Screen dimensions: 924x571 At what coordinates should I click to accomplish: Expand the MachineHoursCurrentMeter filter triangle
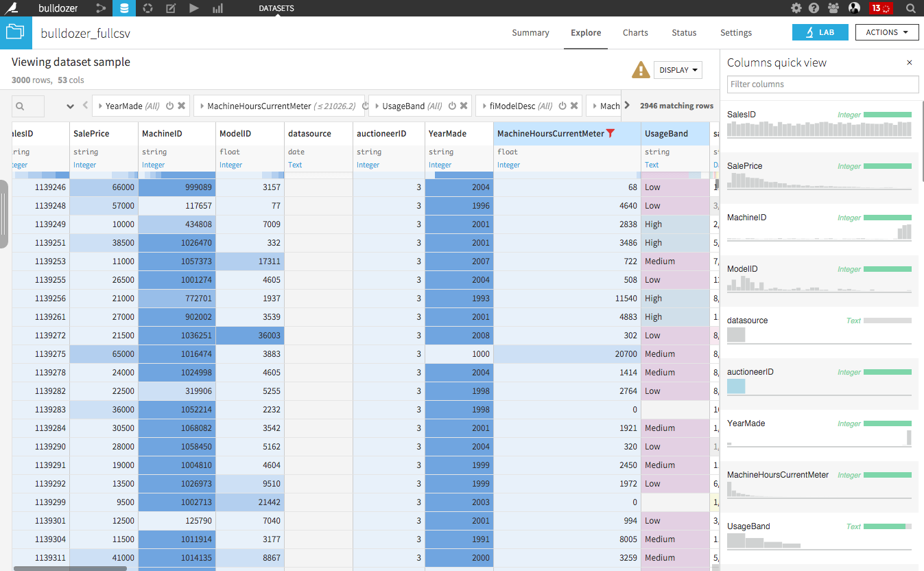[x=201, y=106]
